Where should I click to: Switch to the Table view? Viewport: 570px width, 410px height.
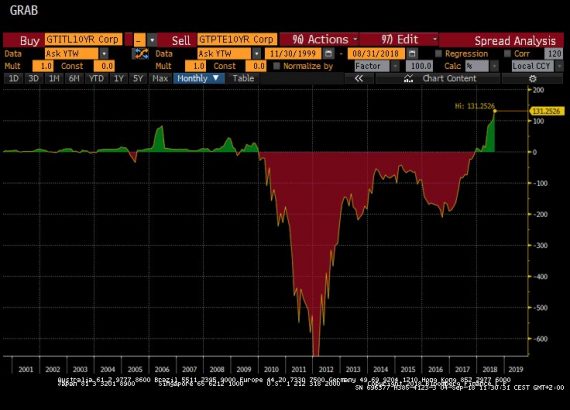click(x=243, y=79)
